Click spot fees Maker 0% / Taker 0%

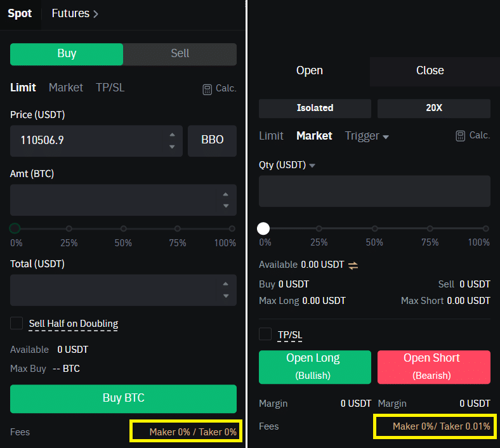point(193,432)
